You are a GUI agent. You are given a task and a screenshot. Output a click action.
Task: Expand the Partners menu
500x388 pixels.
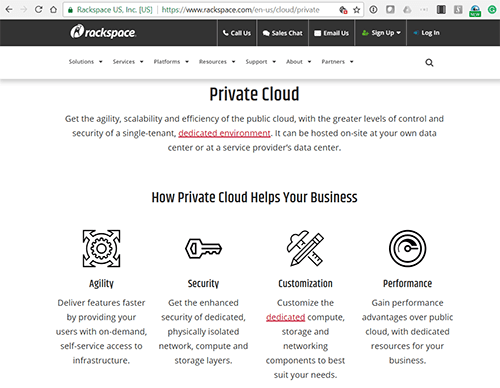(x=337, y=62)
